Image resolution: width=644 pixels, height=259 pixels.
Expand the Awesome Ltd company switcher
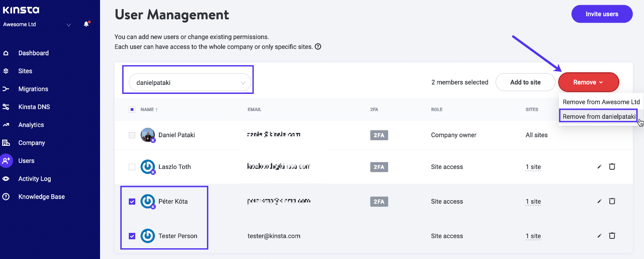pos(69,25)
